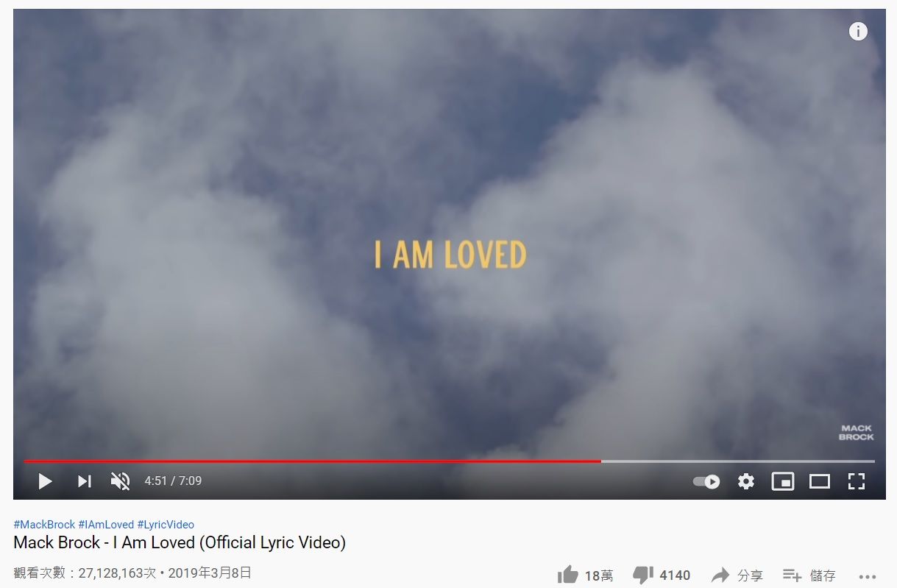The width and height of the screenshot is (897, 588).
Task: Dislike the video with thumbs down
Action: click(662, 575)
